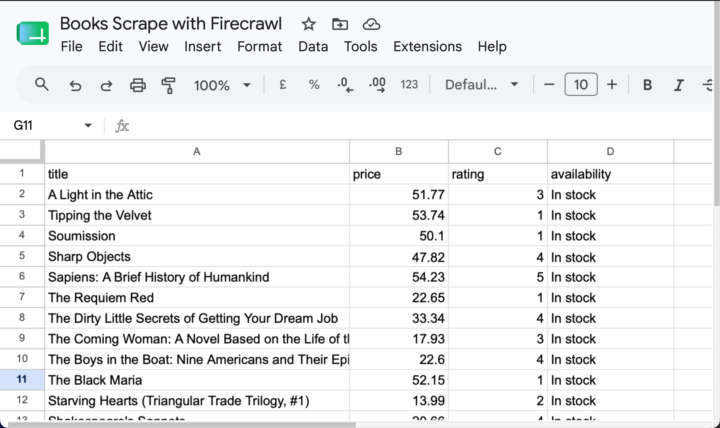
Task: Format selection as pound currency
Action: [283, 84]
